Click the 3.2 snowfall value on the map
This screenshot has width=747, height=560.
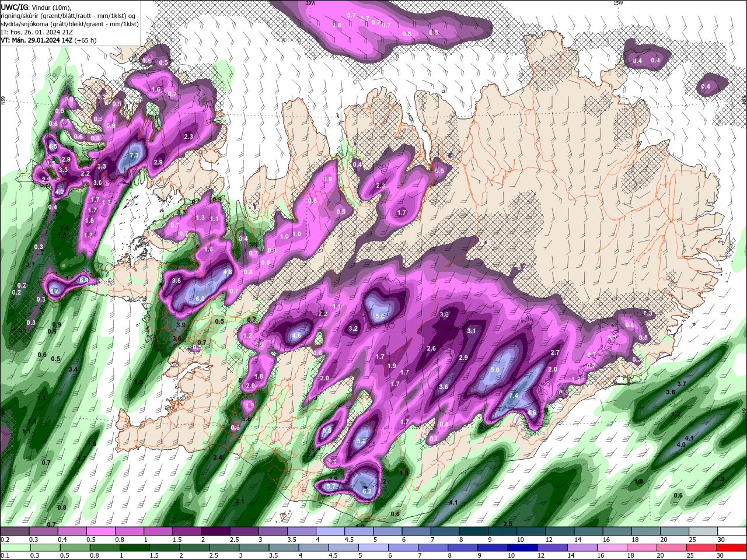pyautogui.click(x=353, y=329)
